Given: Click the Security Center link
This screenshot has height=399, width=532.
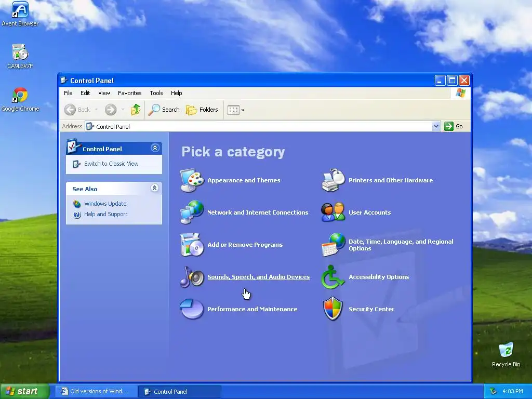Looking at the screenshot, I should pyautogui.click(x=371, y=309).
